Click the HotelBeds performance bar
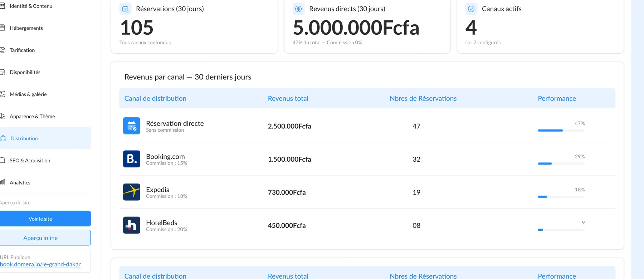Image resolution: width=644 pixels, height=279 pixels. [561, 230]
